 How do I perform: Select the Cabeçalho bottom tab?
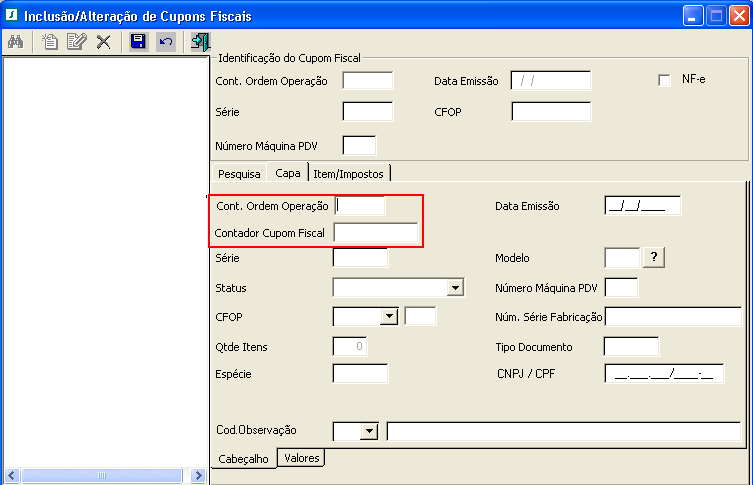pyautogui.click(x=243, y=458)
